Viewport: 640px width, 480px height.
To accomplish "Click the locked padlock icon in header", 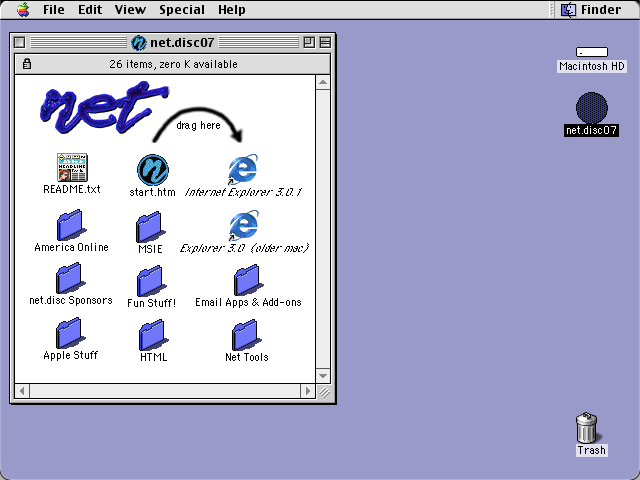I will pyautogui.click(x=27, y=64).
